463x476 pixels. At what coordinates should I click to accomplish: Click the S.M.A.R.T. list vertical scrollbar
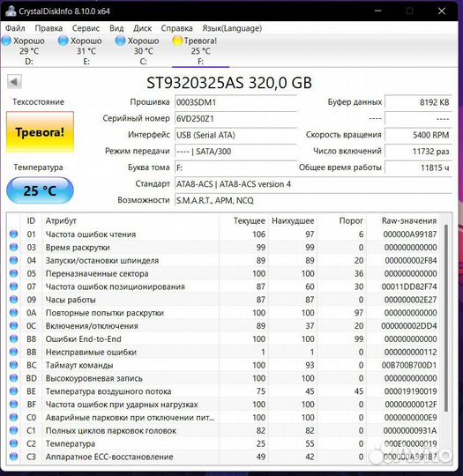446,318
